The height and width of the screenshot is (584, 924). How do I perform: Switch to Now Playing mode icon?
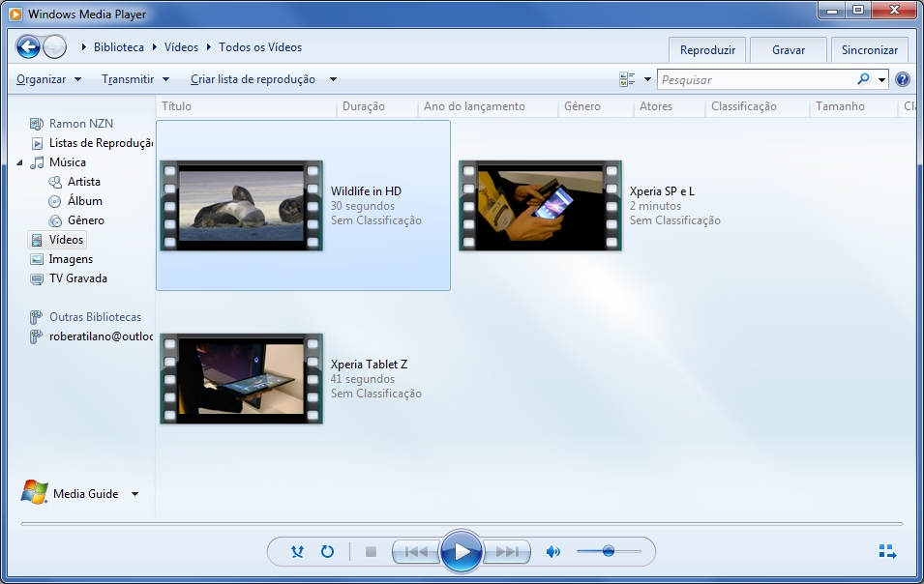(887, 552)
